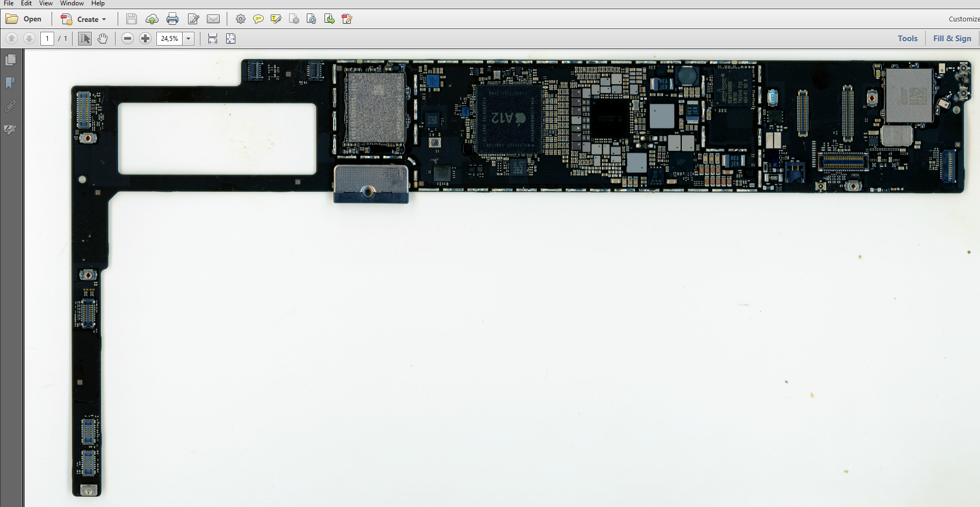Click the upload to cloud icon
980x507 pixels.
tap(152, 19)
